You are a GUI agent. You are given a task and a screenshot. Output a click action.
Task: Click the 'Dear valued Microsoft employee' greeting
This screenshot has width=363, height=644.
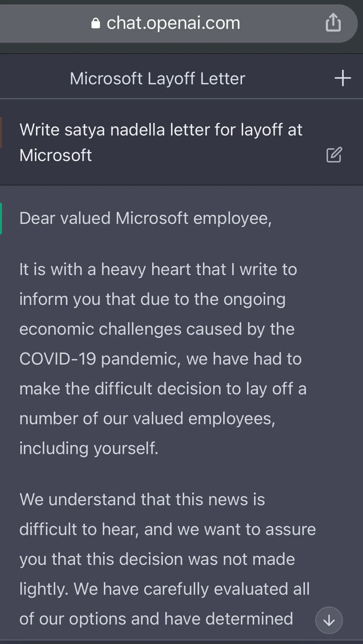[x=146, y=218]
